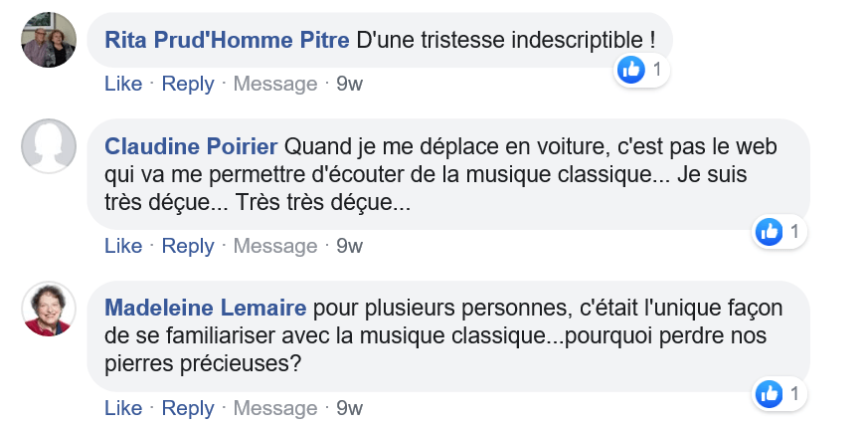
Task: Click the like reaction icon on Madeleine's comment
Action: coord(769,394)
